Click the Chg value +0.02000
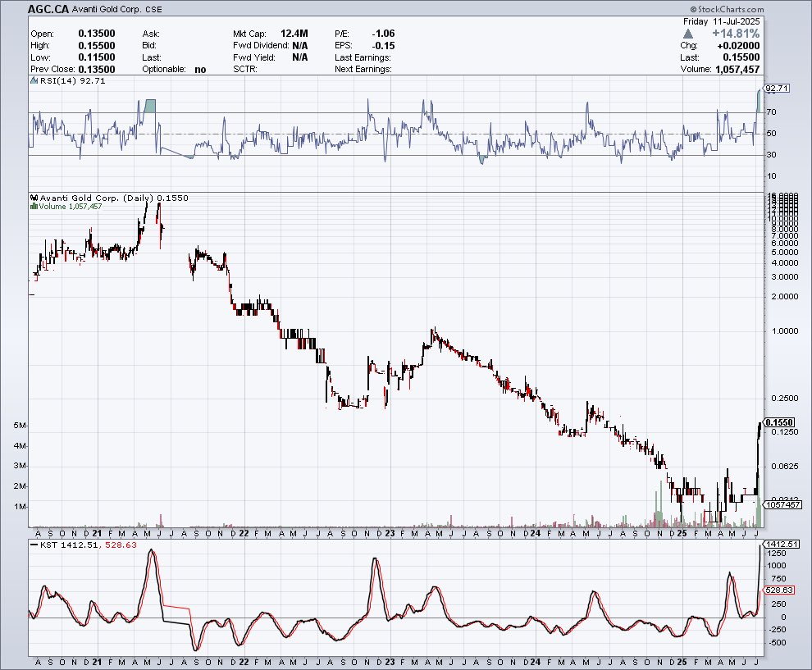This screenshot has width=812, height=670. [738, 46]
